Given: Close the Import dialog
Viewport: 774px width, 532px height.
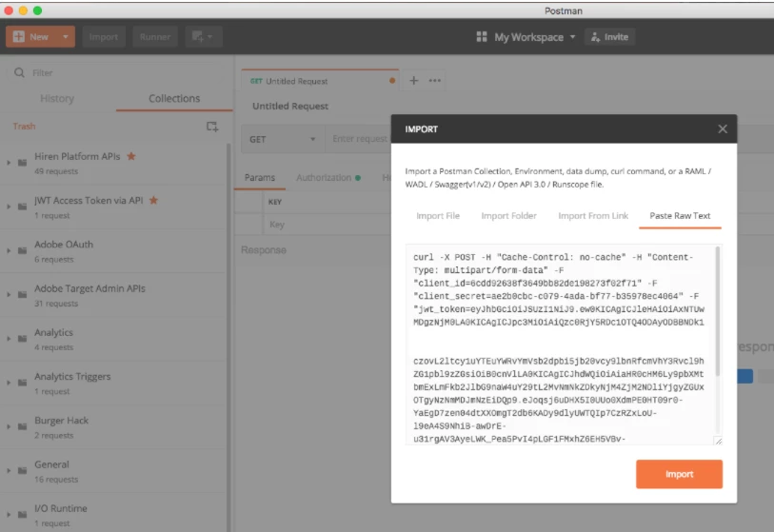Looking at the screenshot, I should click(x=723, y=128).
